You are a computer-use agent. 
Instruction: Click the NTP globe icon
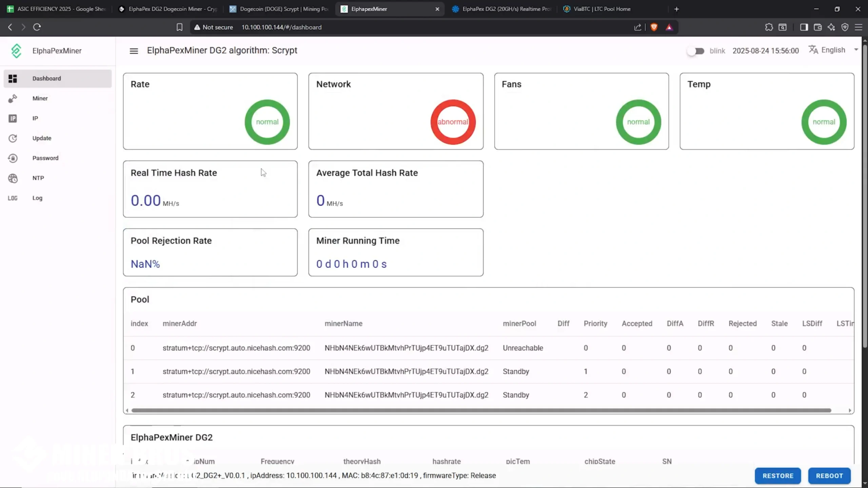(13, 178)
